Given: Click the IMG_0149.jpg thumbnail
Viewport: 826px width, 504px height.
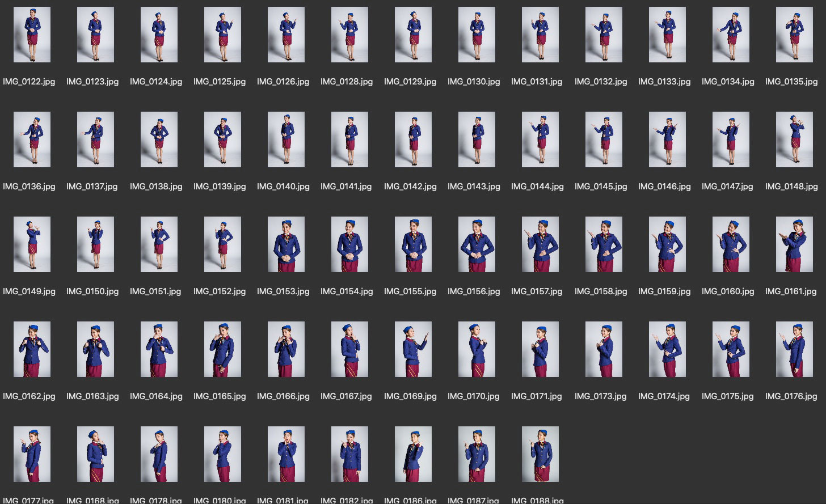Looking at the screenshot, I should (x=32, y=244).
